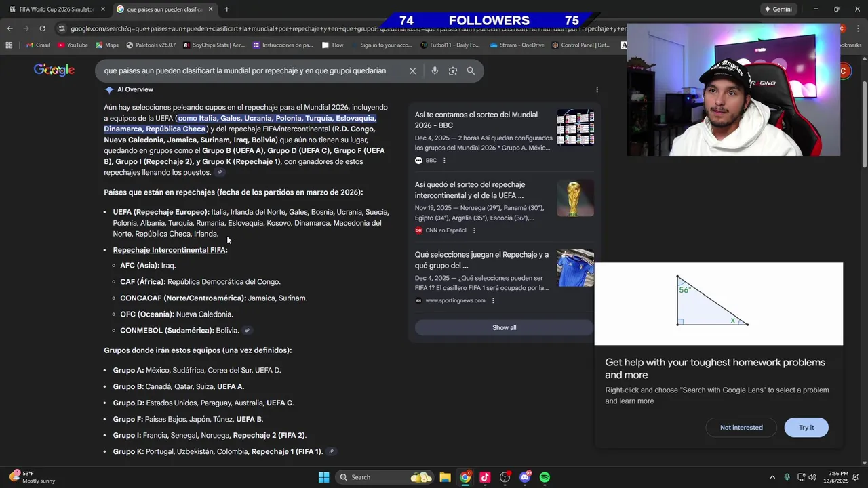Open Google Lens image search icon
The height and width of the screenshot is (488, 868).
(453, 70)
